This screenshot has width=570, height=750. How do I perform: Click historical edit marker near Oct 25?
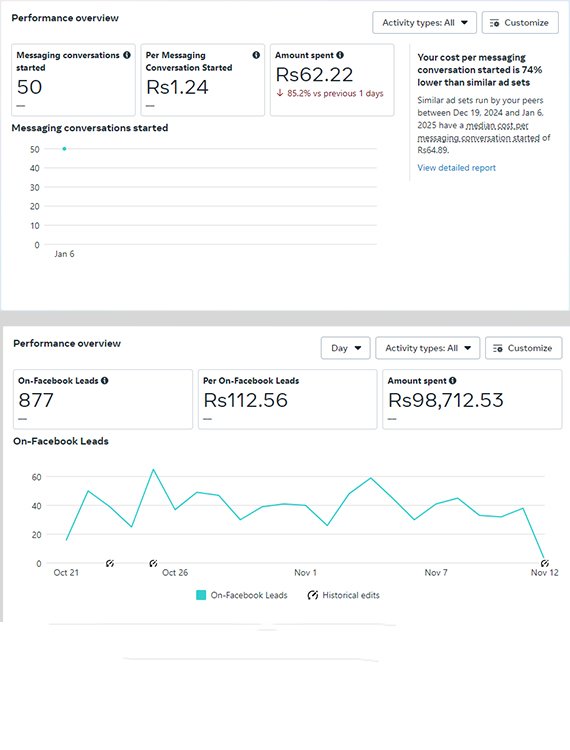click(153, 563)
